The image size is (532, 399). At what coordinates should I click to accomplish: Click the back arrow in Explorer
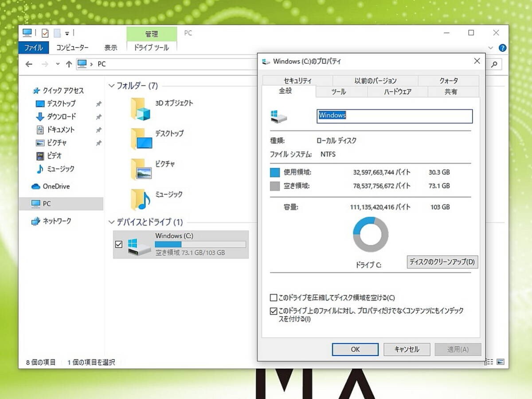(29, 64)
